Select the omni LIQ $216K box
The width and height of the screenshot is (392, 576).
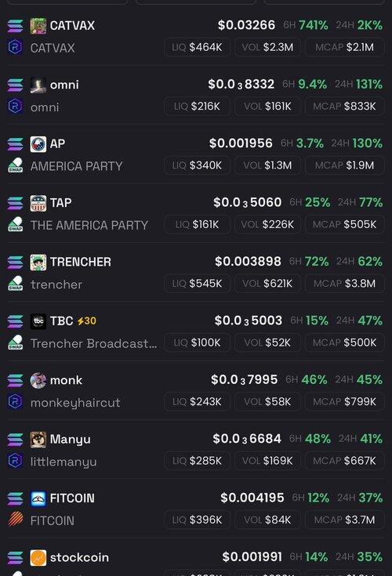pos(198,106)
